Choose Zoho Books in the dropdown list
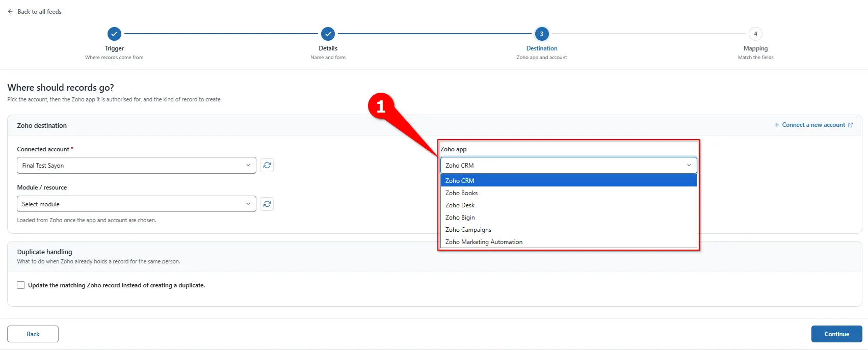This screenshot has height=350, width=868. point(568,193)
